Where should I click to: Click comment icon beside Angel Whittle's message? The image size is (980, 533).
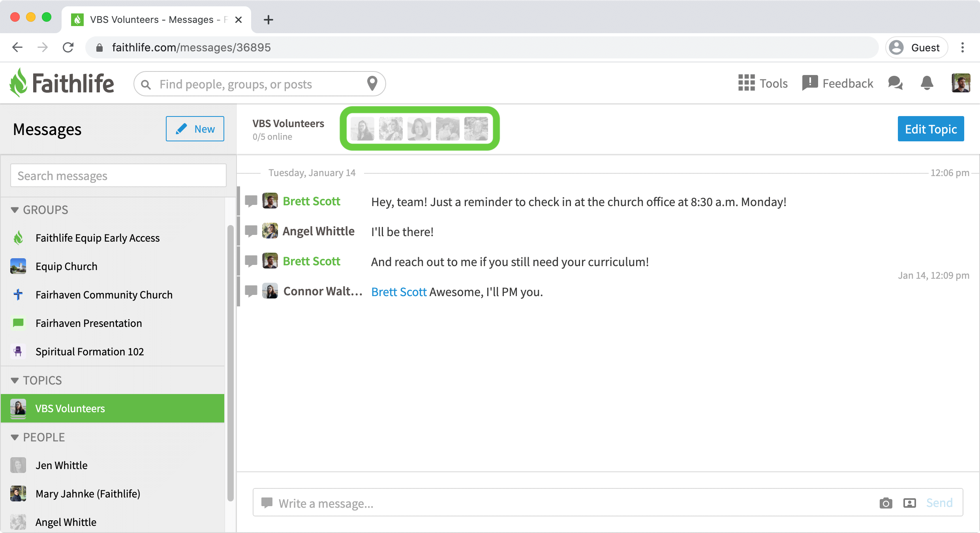pos(251,231)
